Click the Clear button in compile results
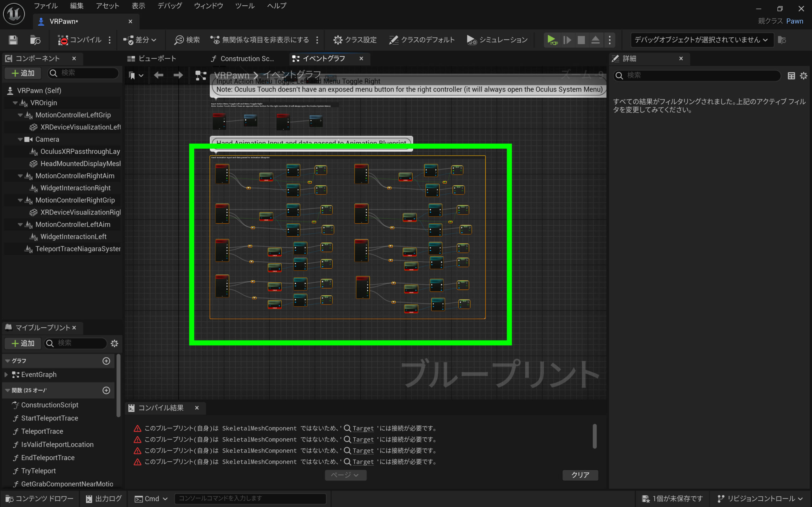The image size is (812, 507). tap(580, 475)
